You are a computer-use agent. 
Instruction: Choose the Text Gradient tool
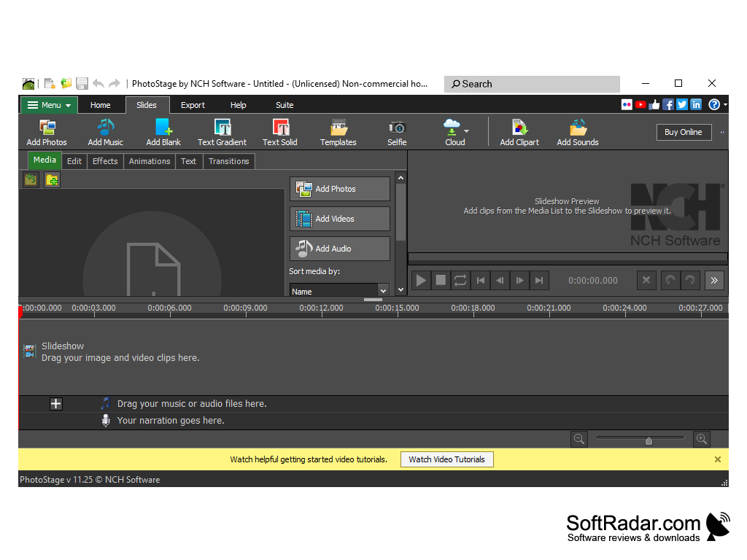click(222, 133)
